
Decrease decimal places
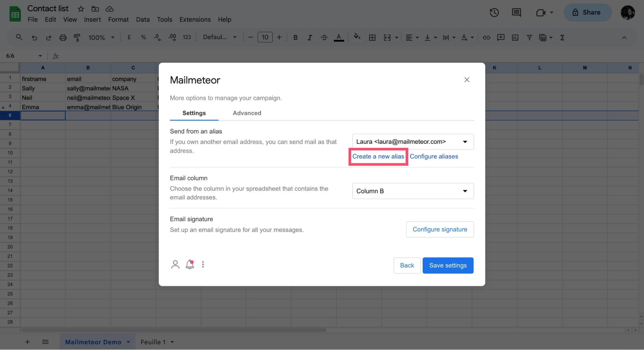click(x=157, y=37)
